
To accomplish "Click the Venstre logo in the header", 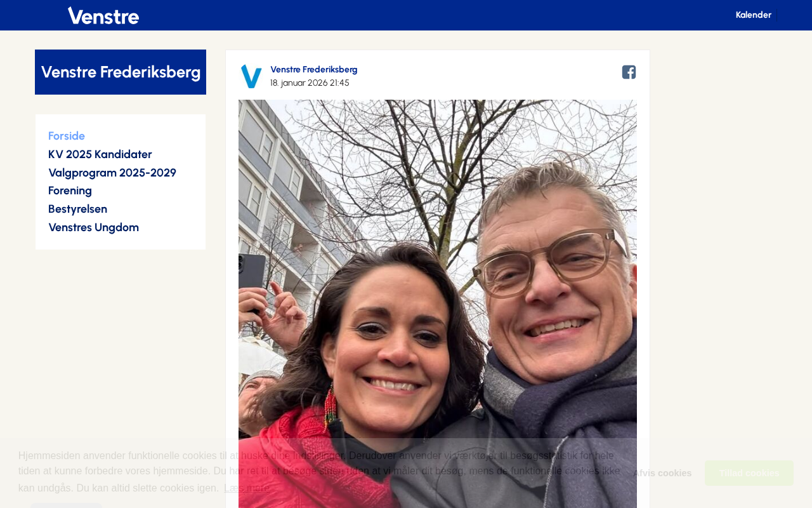I will [103, 15].
